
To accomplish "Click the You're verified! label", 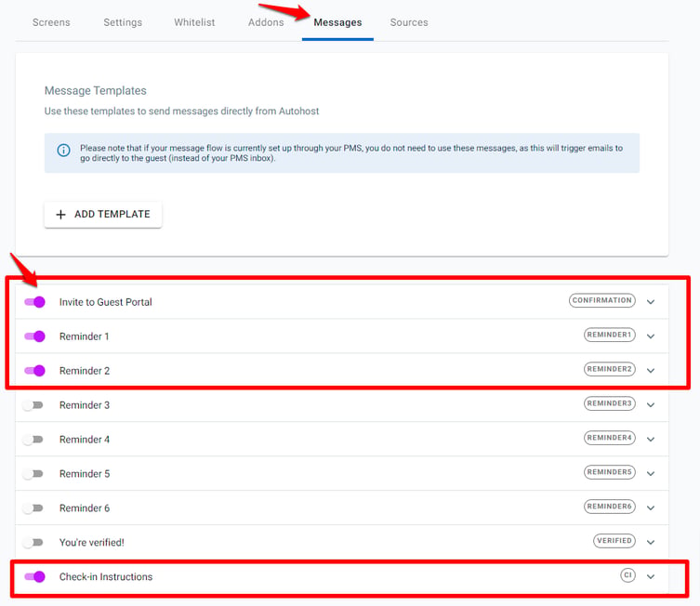I will coord(91,543).
